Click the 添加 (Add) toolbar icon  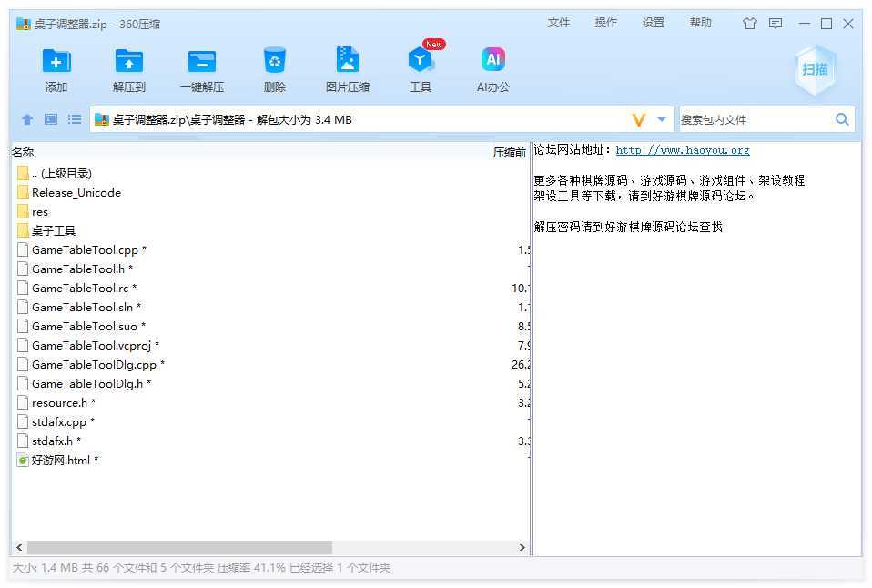pos(56,62)
